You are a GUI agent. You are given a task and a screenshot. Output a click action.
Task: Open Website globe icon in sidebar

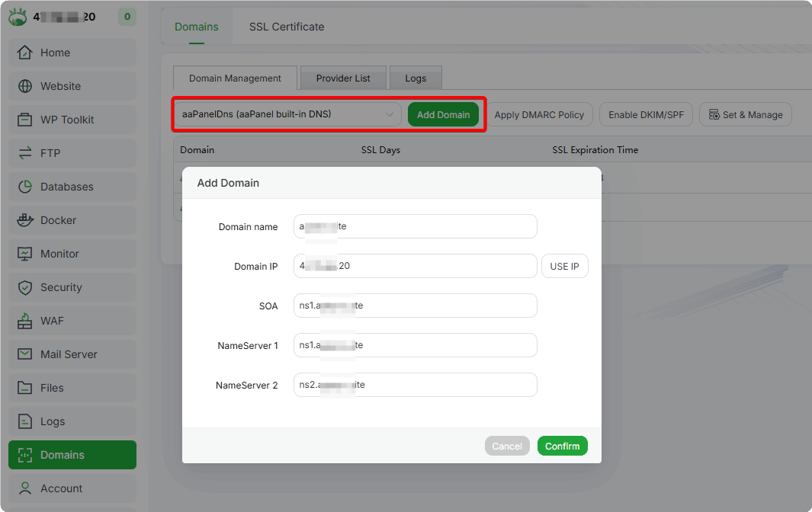pyautogui.click(x=25, y=86)
